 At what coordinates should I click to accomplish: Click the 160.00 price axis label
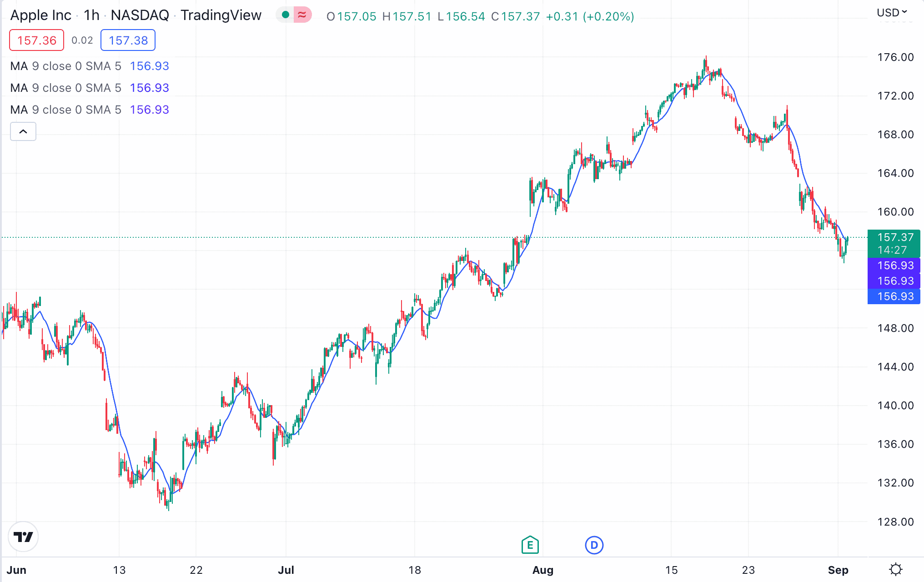tap(895, 212)
